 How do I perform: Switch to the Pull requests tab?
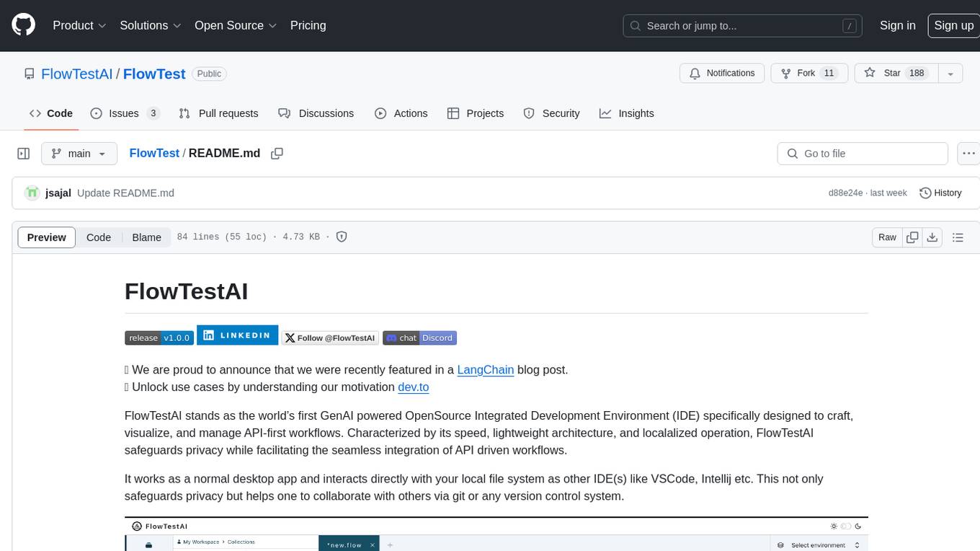pyautogui.click(x=218, y=113)
